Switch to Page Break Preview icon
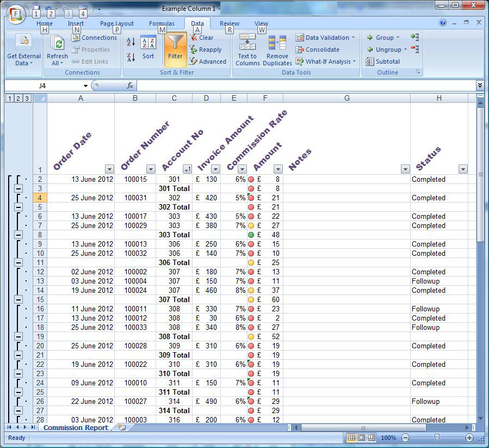The image size is (489, 448). [372, 438]
